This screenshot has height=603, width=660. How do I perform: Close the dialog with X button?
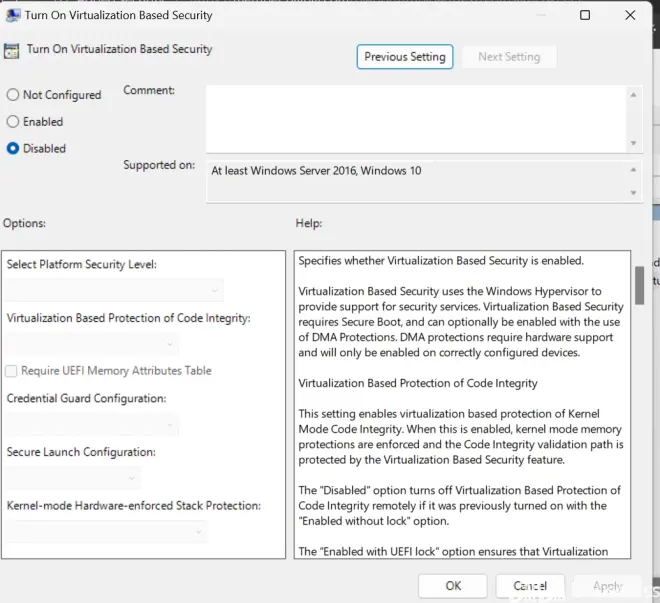click(630, 15)
